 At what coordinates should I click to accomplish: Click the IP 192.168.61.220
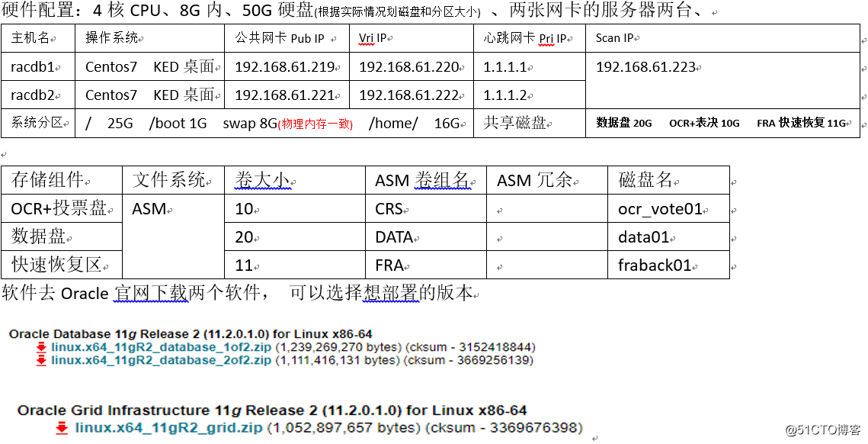409,67
